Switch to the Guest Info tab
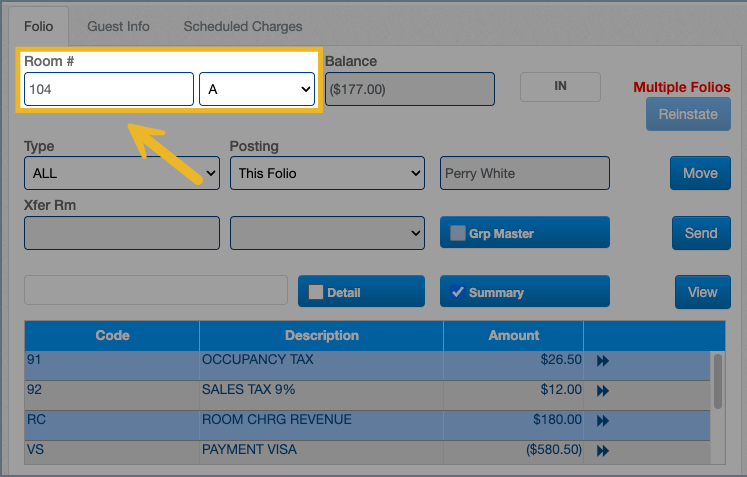This screenshot has height=477, width=747. pos(118,26)
